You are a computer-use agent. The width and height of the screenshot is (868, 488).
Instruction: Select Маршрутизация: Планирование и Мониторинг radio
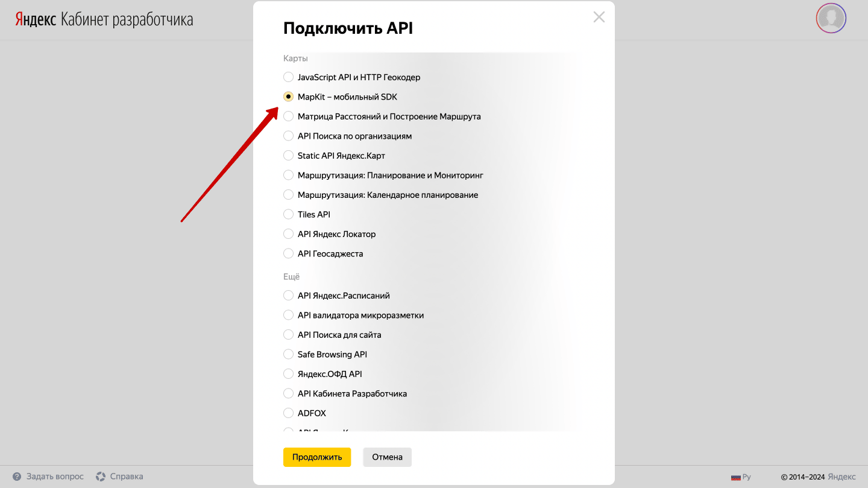tap(288, 175)
